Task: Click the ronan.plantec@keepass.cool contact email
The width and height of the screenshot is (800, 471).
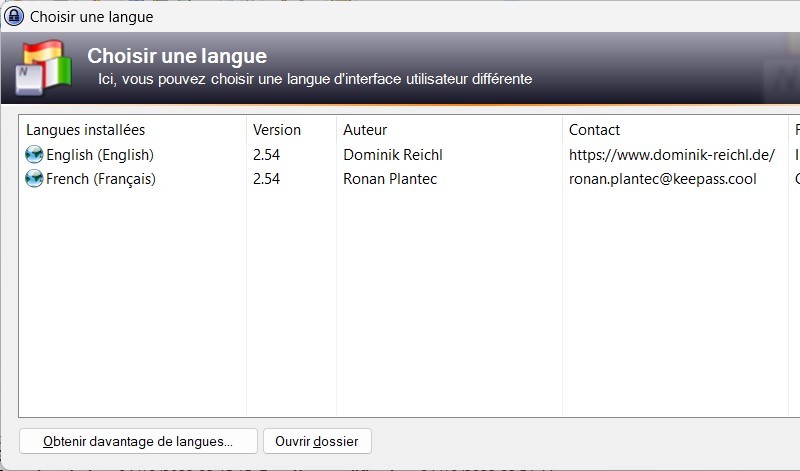Action: [662, 179]
